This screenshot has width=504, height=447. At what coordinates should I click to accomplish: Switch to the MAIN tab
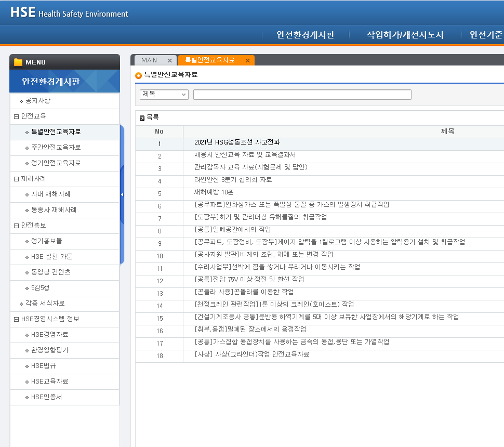click(149, 60)
